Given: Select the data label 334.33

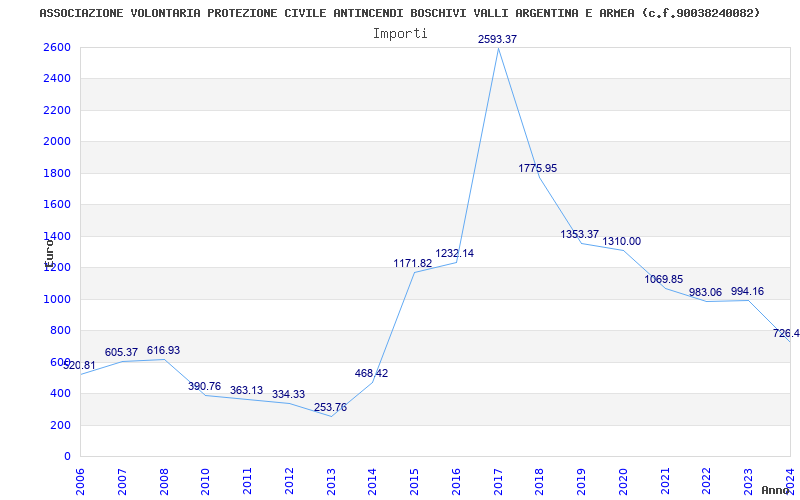Looking at the screenshot, I should tap(288, 394).
